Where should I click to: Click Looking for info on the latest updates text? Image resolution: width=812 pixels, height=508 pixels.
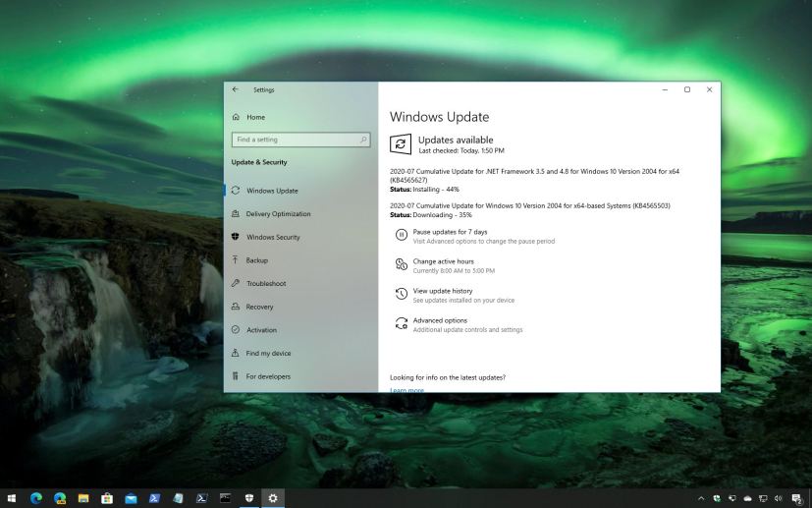coord(448,377)
